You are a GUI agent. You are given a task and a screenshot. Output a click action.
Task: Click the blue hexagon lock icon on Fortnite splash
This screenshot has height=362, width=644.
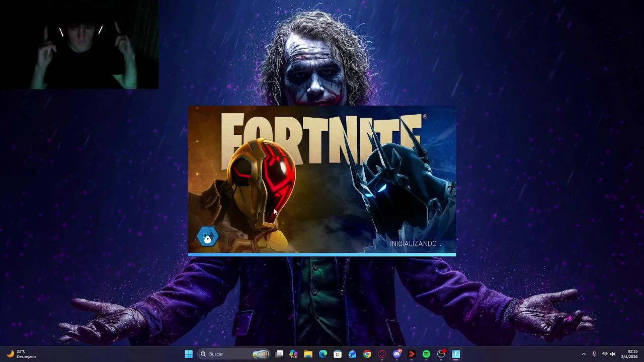coord(208,237)
